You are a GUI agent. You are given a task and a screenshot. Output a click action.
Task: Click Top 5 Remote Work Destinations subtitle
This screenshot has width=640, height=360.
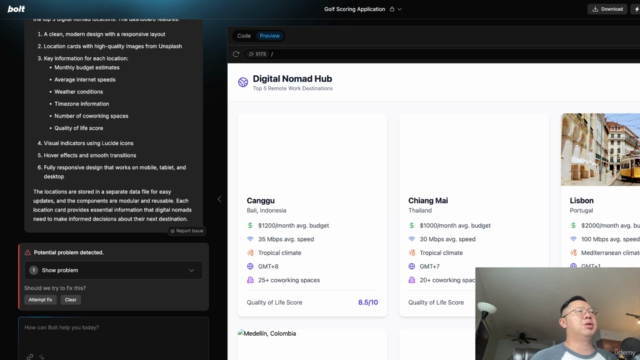pyautogui.click(x=292, y=89)
